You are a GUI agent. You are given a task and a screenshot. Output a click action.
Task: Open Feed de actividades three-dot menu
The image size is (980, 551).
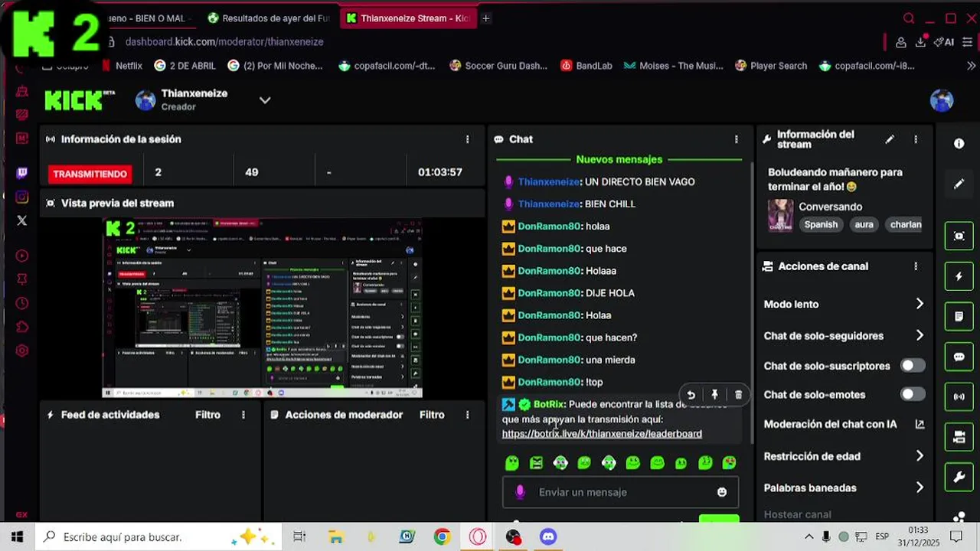point(243,415)
